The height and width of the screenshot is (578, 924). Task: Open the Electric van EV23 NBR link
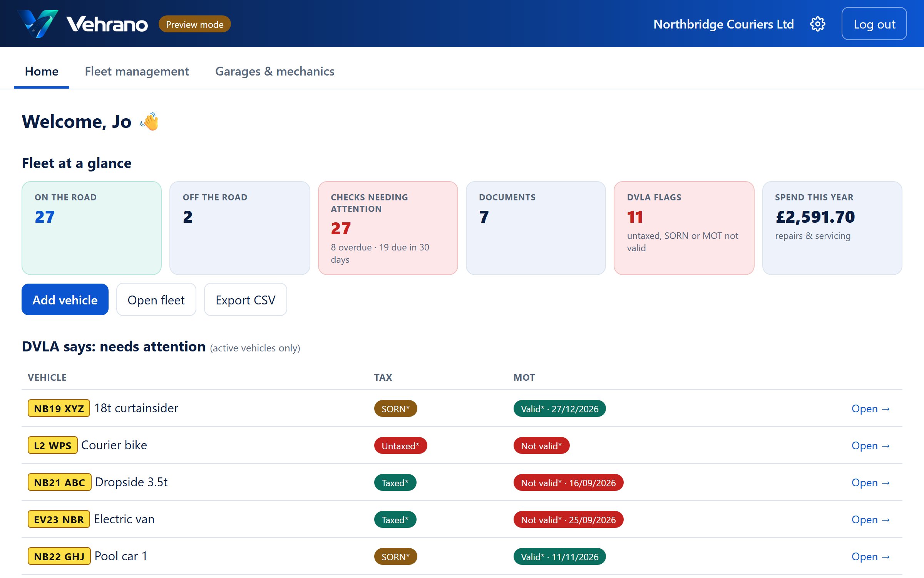pos(870,519)
